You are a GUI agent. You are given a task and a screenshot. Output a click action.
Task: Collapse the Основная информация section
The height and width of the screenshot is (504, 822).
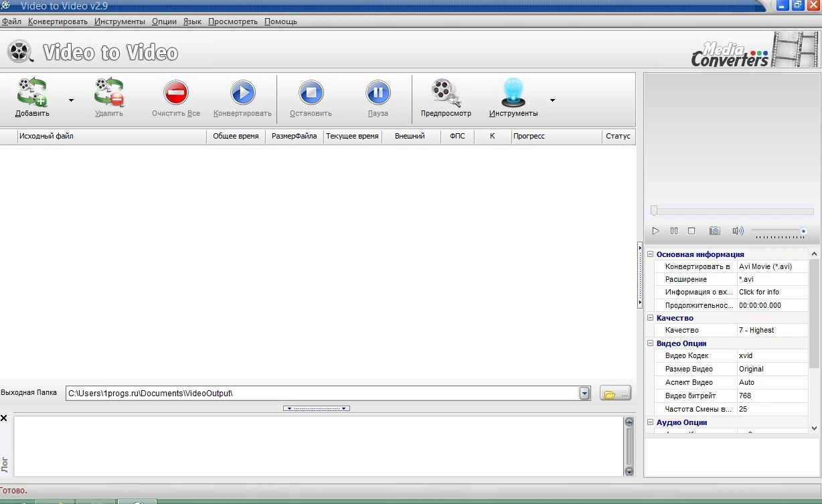click(x=650, y=254)
